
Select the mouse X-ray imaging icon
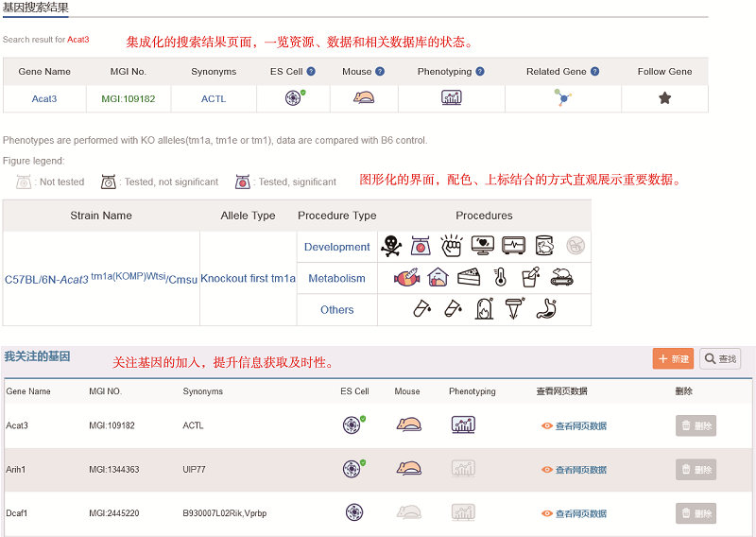pyautogui.click(x=544, y=246)
